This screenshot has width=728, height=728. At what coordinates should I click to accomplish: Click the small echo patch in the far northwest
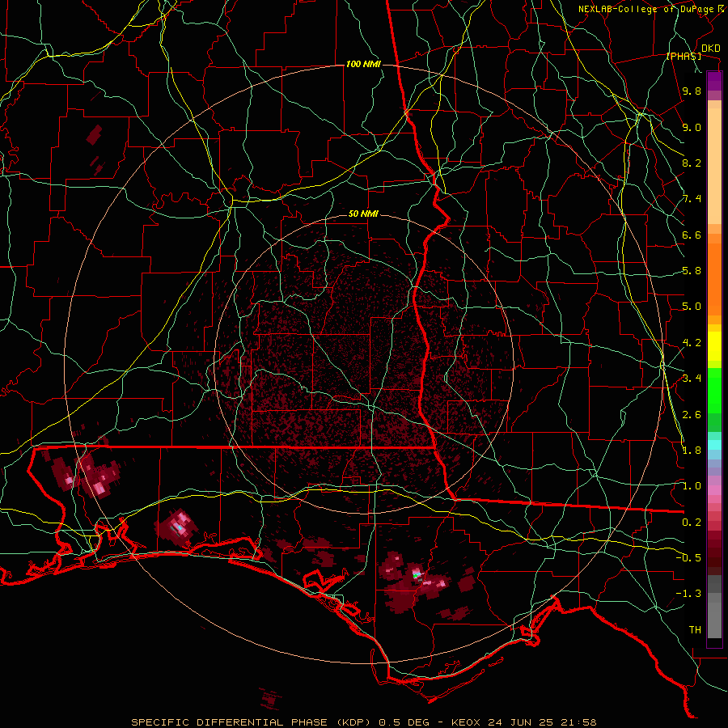pos(95,134)
